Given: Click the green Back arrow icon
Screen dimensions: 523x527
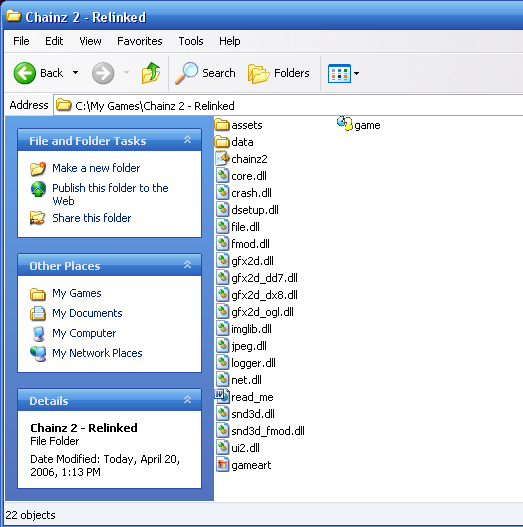Looking at the screenshot, I should (x=25, y=73).
